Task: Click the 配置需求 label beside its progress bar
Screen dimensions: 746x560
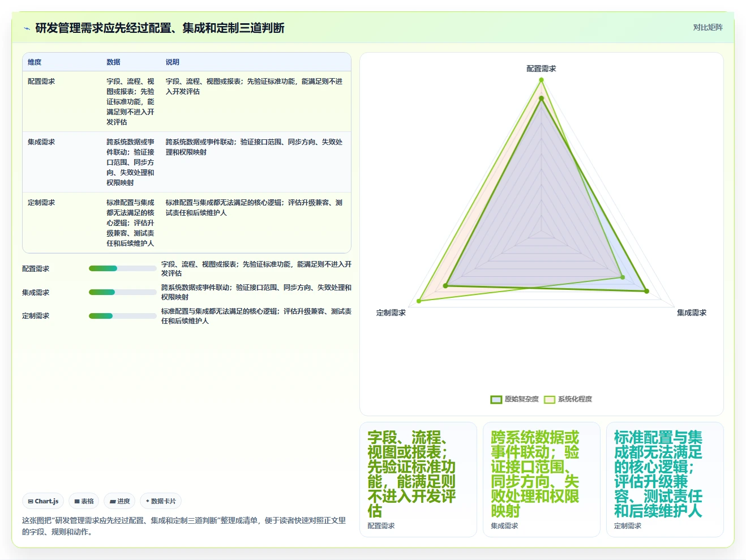Action: 36,269
